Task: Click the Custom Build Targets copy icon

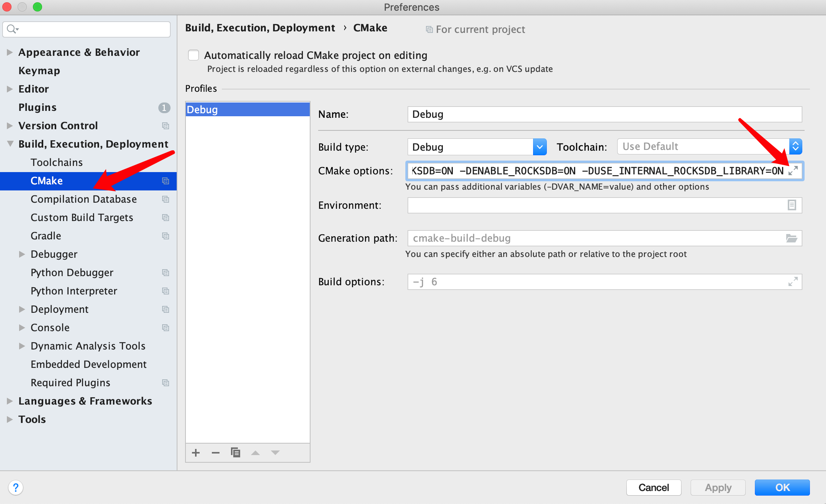Action: [166, 216]
